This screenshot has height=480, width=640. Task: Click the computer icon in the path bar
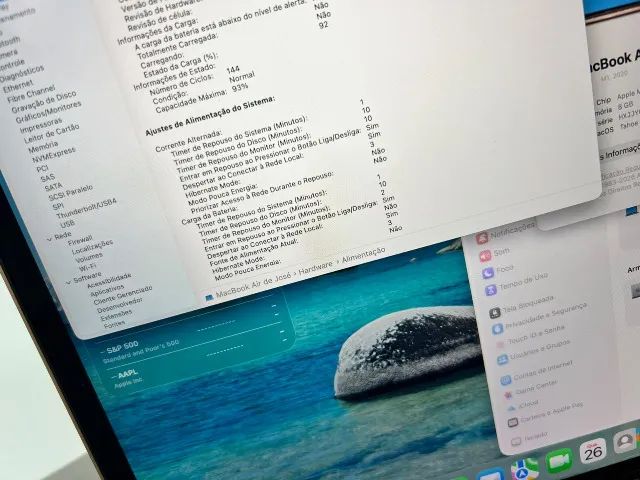(x=209, y=298)
